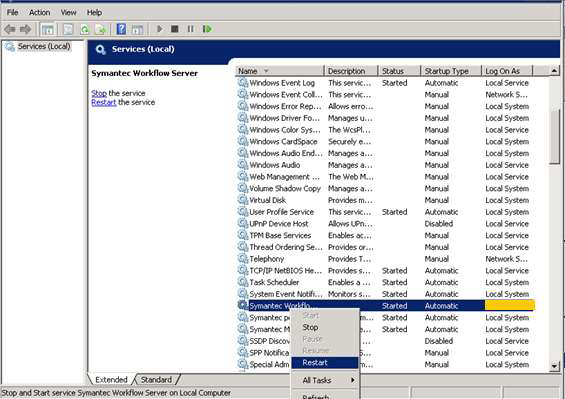
Task: Click the Forward arrow in toolbar
Action: click(26, 29)
